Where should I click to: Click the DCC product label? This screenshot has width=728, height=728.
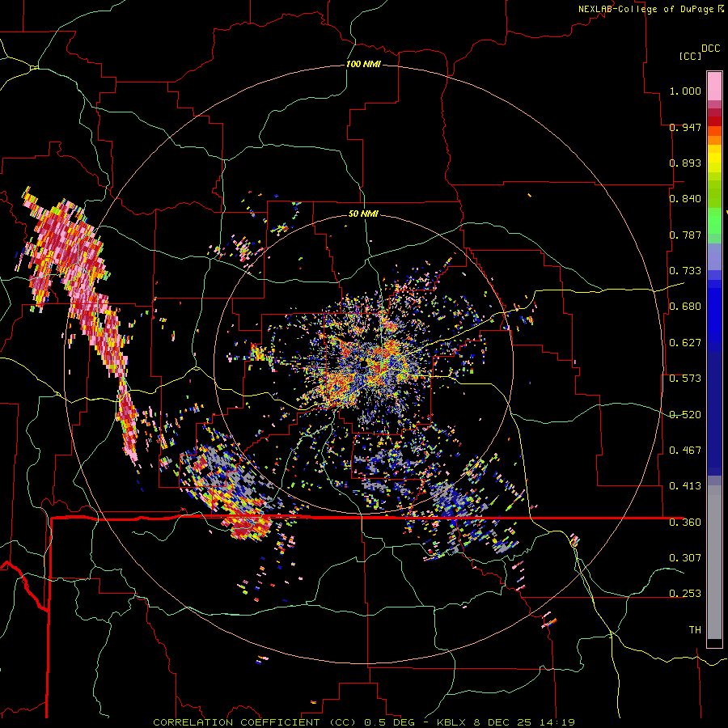click(710, 49)
